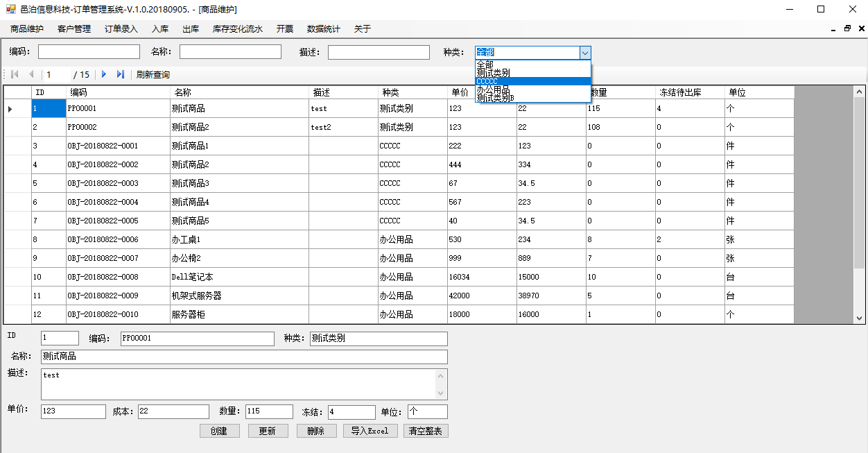868x453 pixels.
Task: Click the 名称 search filter field
Action: click(230, 52)
